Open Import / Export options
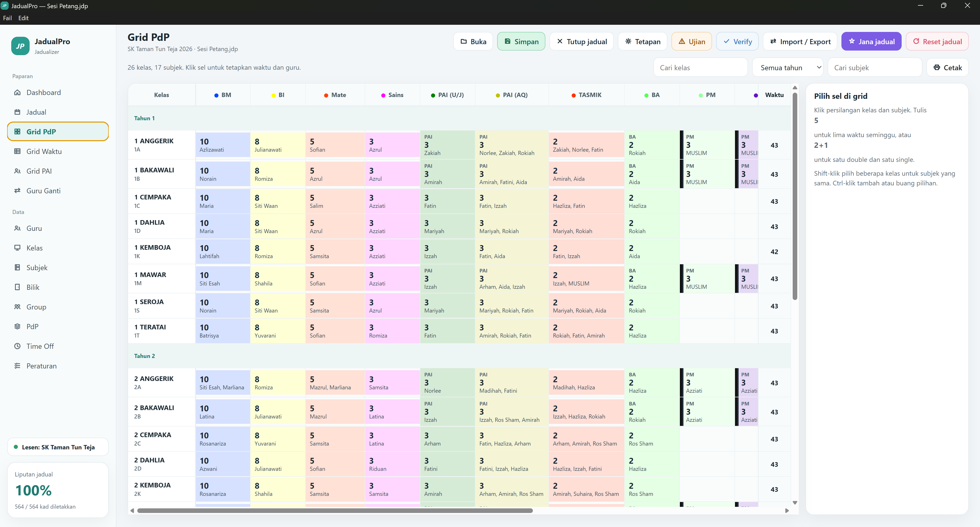The height and width of the screenshot is (527, 980). (800, 41)
